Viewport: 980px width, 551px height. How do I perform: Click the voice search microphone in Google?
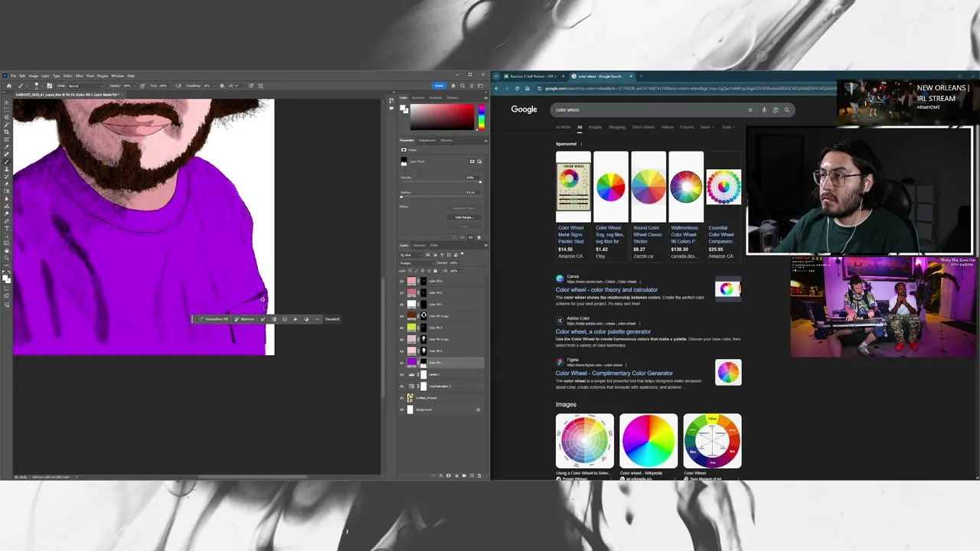click(x=764, y=109)
